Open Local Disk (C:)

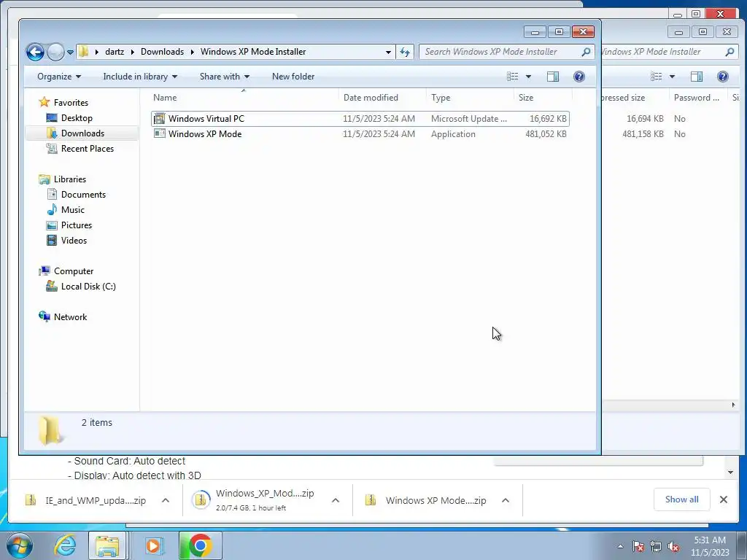click(x=88, y=286)
